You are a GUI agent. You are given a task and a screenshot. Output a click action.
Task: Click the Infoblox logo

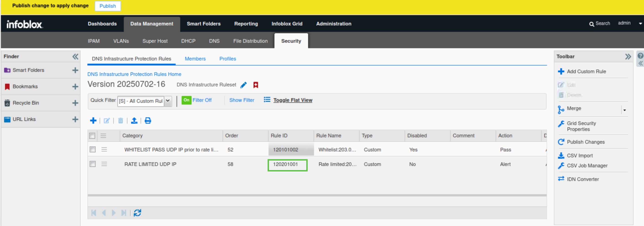(25, 24)
